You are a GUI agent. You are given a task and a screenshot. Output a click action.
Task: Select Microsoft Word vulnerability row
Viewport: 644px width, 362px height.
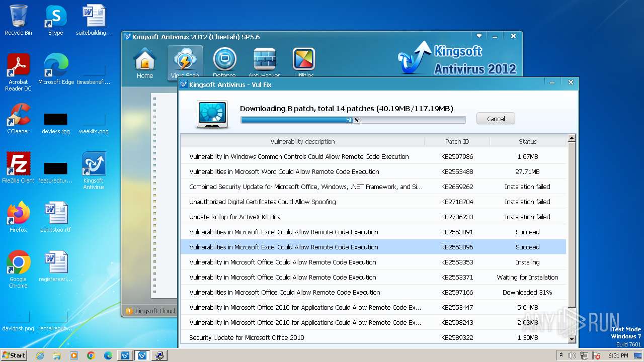click(373, 171)
